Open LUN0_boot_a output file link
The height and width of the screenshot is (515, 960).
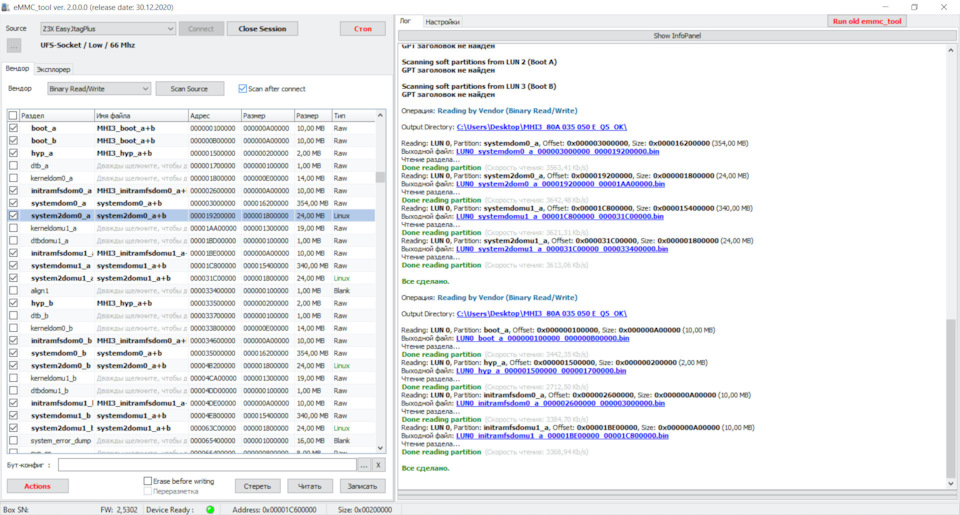(x=542, y=338)
